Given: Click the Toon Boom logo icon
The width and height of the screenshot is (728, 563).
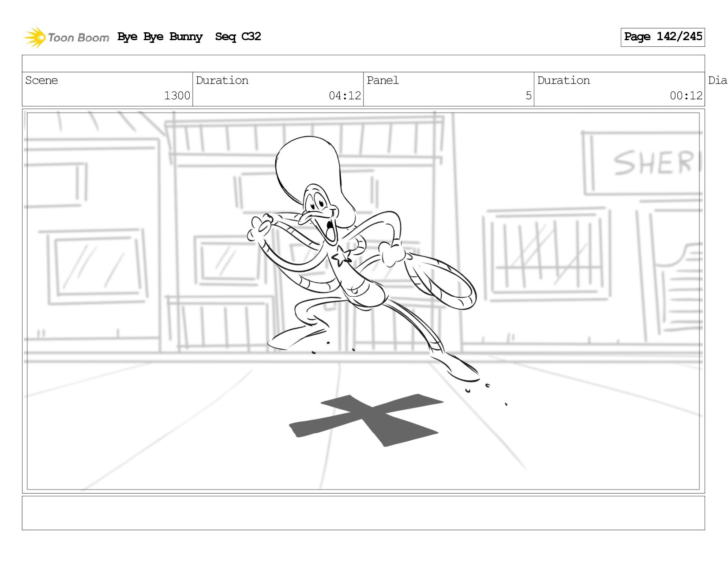Looking at the screenshot, I should (34, 37).
